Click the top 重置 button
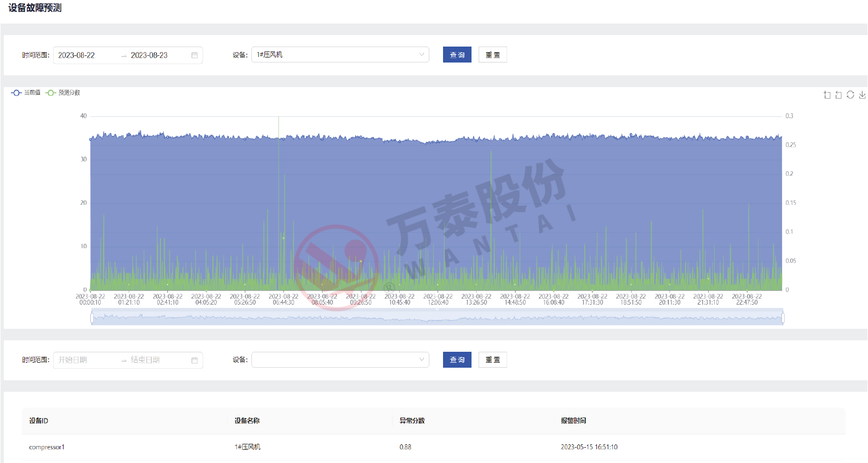868x463 pixels. (492, 55)
